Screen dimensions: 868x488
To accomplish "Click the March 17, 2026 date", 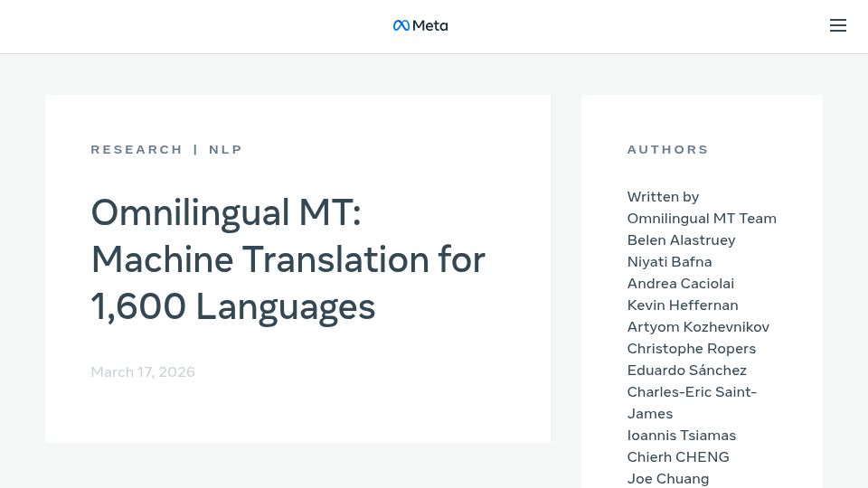I will [143, 371].
